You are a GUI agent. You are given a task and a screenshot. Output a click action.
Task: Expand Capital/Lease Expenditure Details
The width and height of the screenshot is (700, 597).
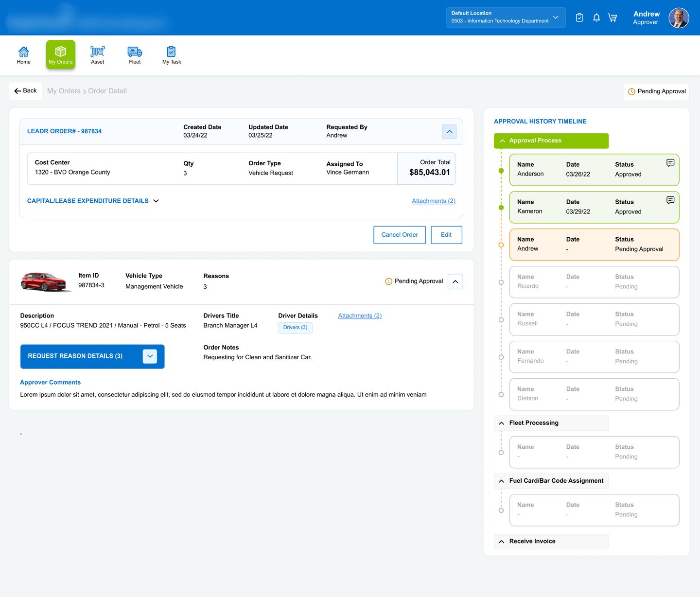(x=93, y=201)
